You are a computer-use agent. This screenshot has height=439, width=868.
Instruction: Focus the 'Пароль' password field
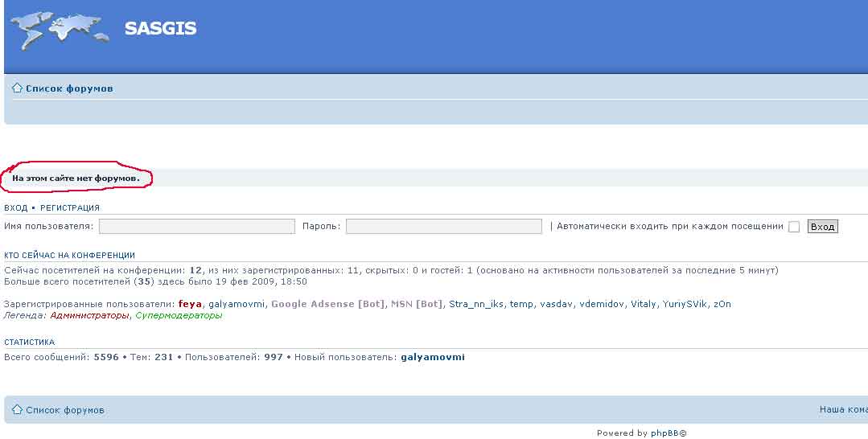tap(443, 227)
